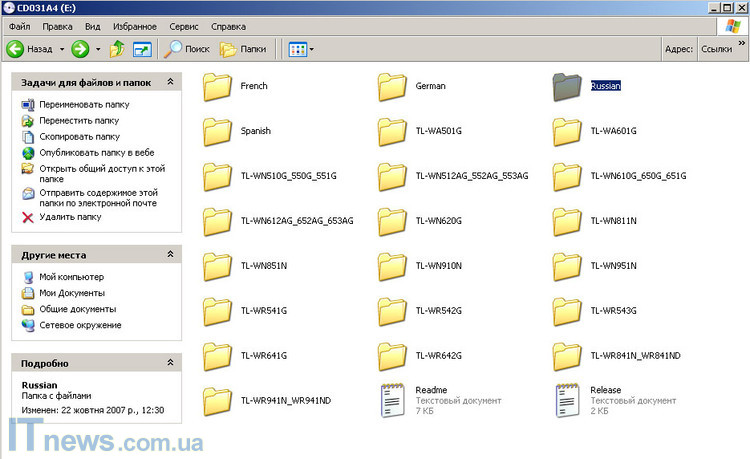Go up one folder level
This screenshot has width=750, height=459.
click(117, 48)
